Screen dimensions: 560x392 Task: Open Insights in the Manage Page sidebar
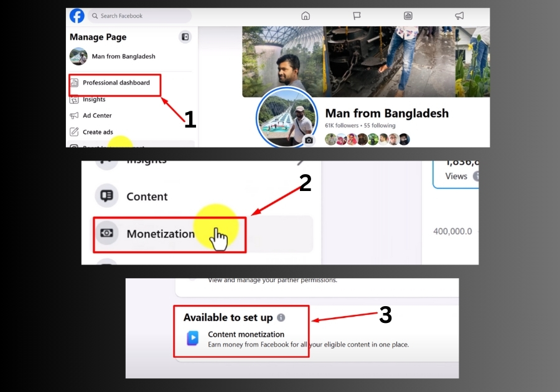click(94, 100)
